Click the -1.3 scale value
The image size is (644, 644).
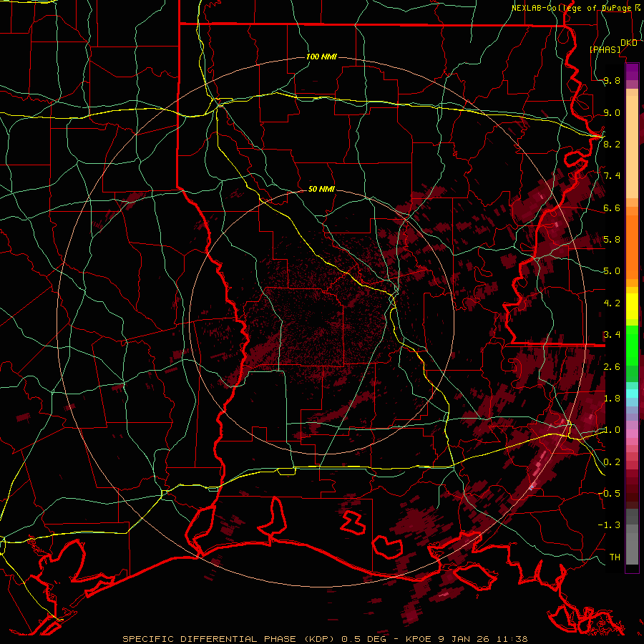pyautogui.click(x=609, y=525)
